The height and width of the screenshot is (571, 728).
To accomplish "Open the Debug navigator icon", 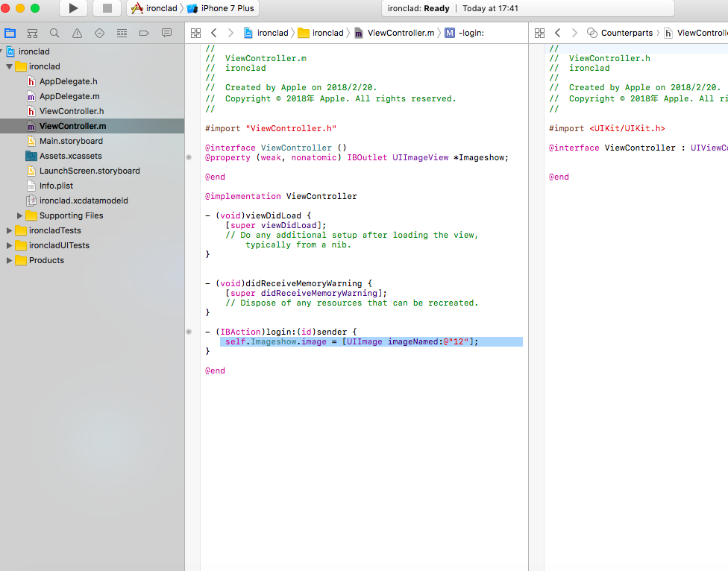I will pyautogui.click(x=122, y=33).
